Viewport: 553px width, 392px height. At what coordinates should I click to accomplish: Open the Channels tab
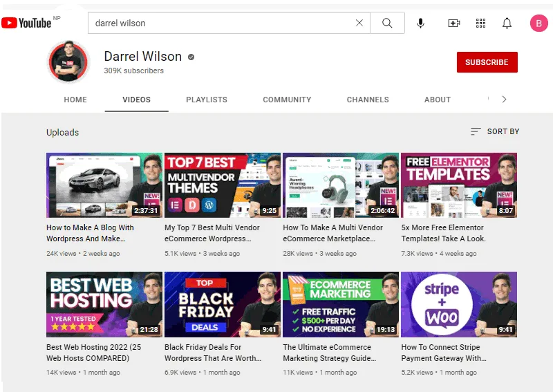tap(368, 100)
